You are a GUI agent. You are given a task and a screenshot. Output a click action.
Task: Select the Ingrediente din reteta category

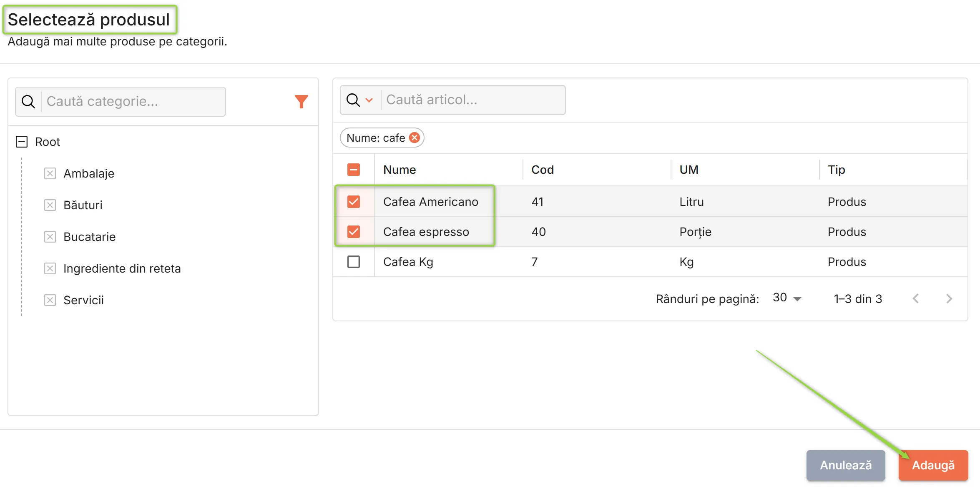pyautogui.click(x=122, y=268)
